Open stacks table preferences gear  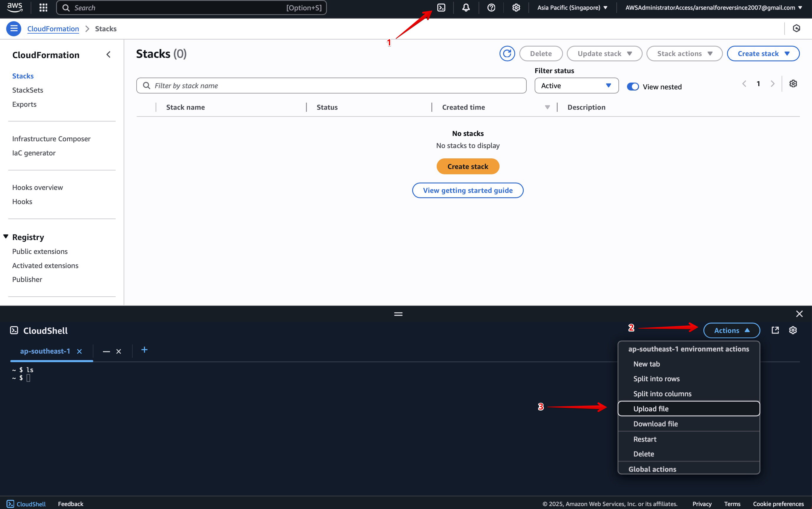[x=793, y=84]
